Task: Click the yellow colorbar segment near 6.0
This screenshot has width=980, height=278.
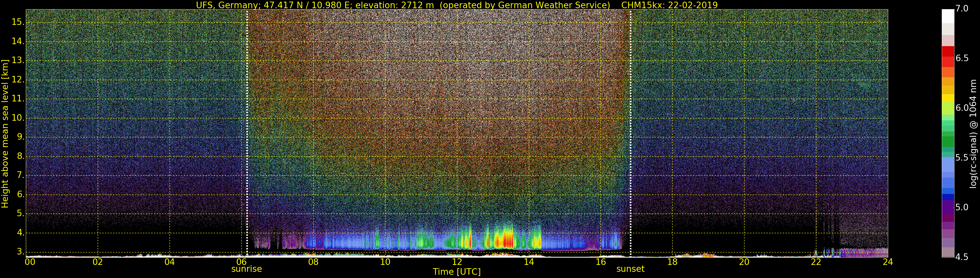Action: pos(948,97)
